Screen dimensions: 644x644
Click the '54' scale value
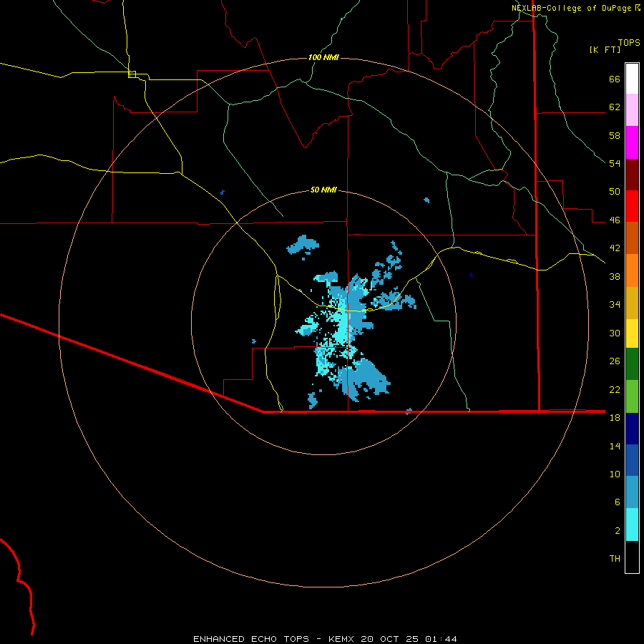coord(615,163)
